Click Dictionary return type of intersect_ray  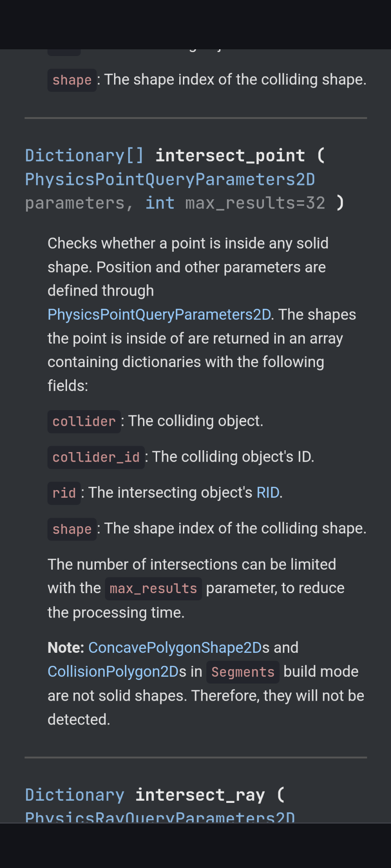75,795
